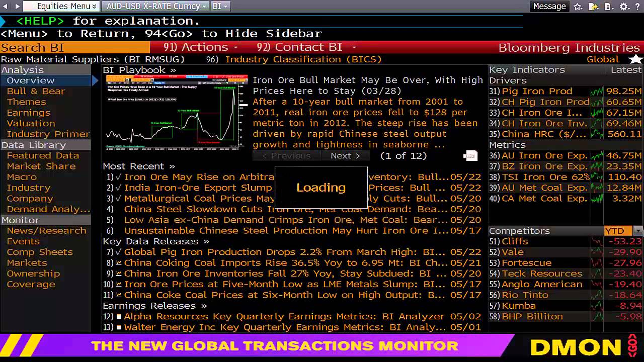Open the Competitors YTD period dropdown
This screenshot has height=362, width=644.
pos(638,231)
